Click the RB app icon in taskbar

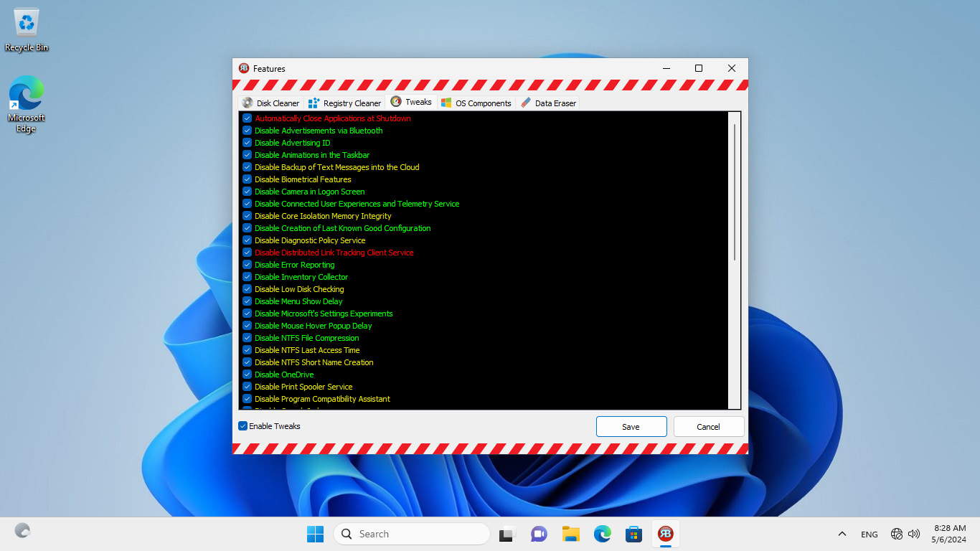[x=666, y=534]
